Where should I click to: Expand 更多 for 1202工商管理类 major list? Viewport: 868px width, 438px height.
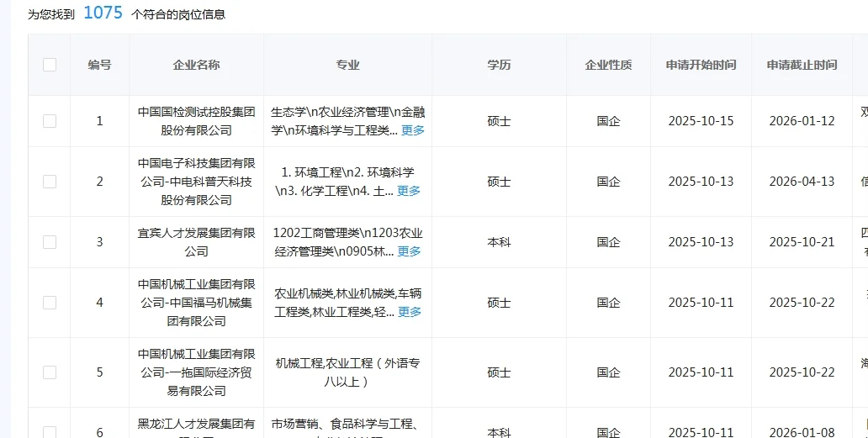(409, 251)
